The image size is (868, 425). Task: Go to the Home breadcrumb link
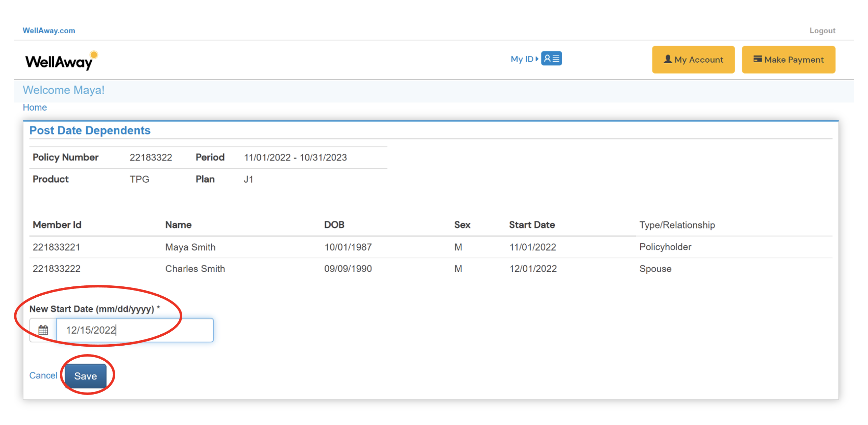pyautogui.click(x=35, y=107)
